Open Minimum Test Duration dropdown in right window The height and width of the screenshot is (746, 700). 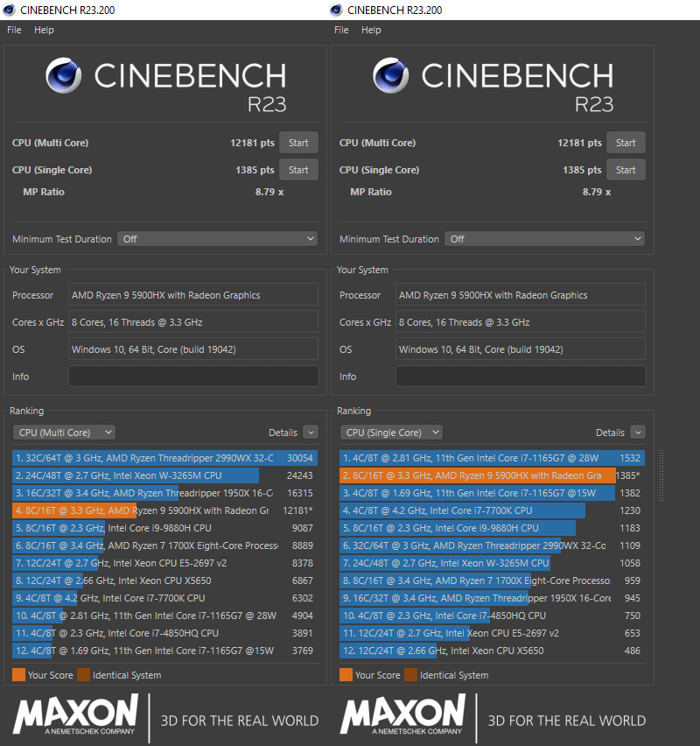pyautogui.click(x=545, y=239)
